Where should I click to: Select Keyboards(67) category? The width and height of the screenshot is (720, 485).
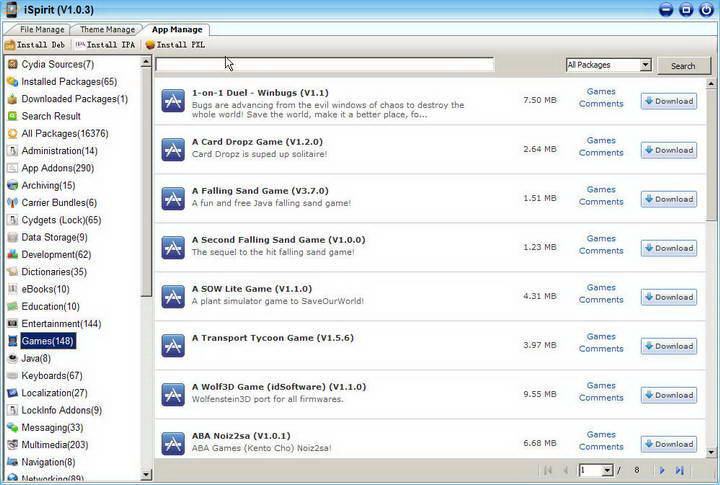click(x=52, y=376)
